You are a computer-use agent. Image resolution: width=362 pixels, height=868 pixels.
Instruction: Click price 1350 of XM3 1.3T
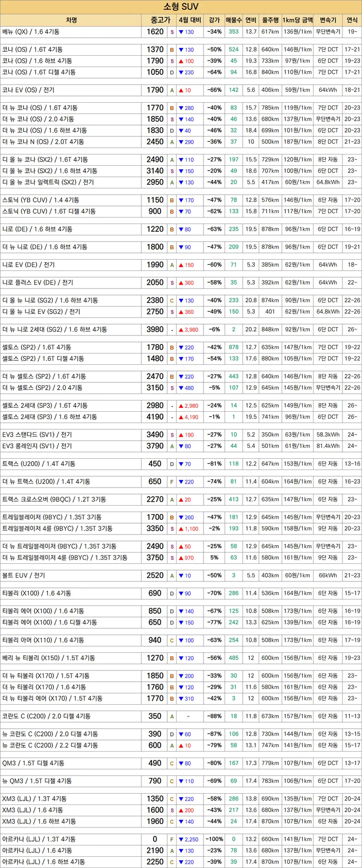(x=155, y=799)
